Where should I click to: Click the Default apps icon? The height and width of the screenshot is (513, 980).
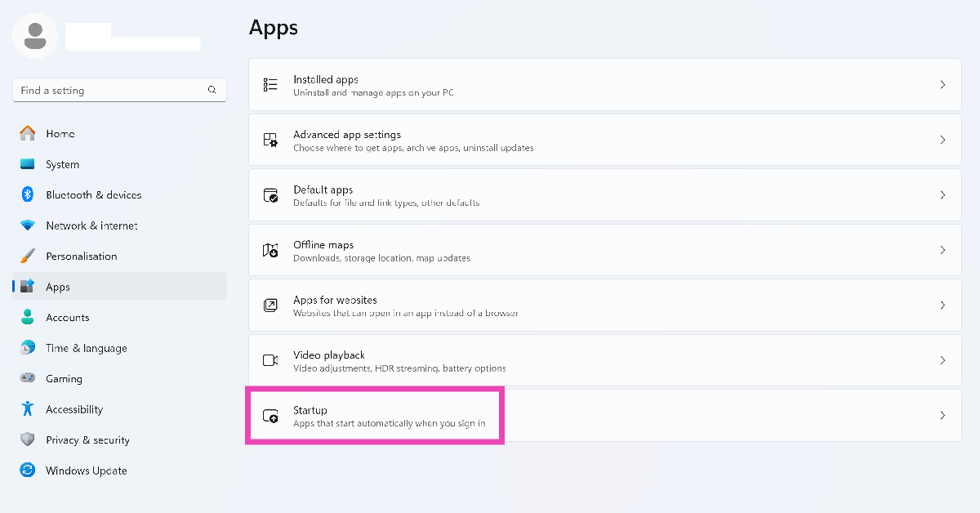270,195
